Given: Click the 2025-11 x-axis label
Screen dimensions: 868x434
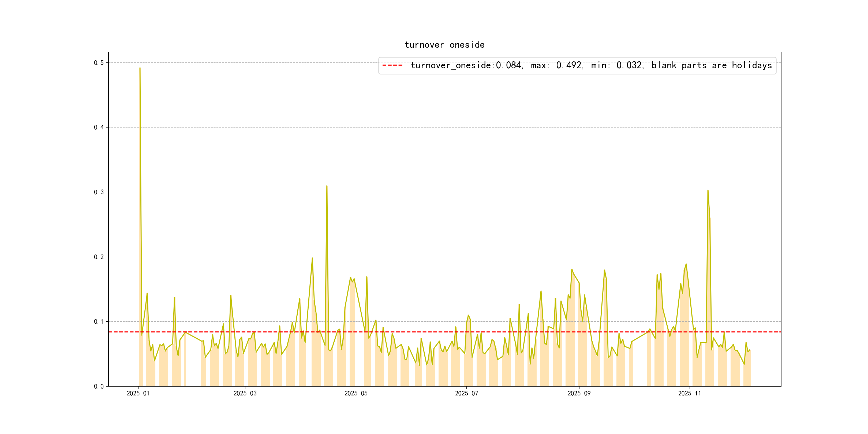Looking at the screenshot, I should tap(689, 393).
